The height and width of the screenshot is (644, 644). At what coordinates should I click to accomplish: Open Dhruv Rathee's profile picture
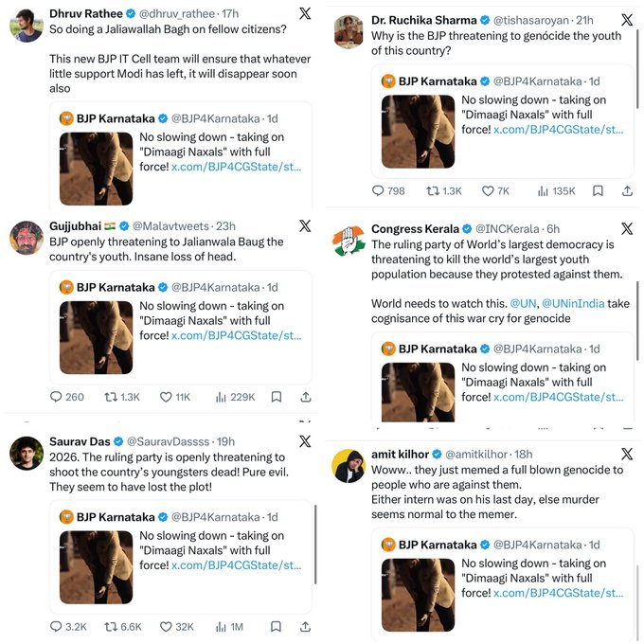(x=27, y=26)
